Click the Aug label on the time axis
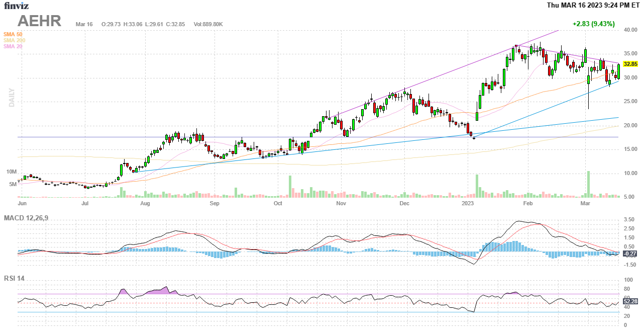Screen dimensions: 644x333 tap(145, 203)
